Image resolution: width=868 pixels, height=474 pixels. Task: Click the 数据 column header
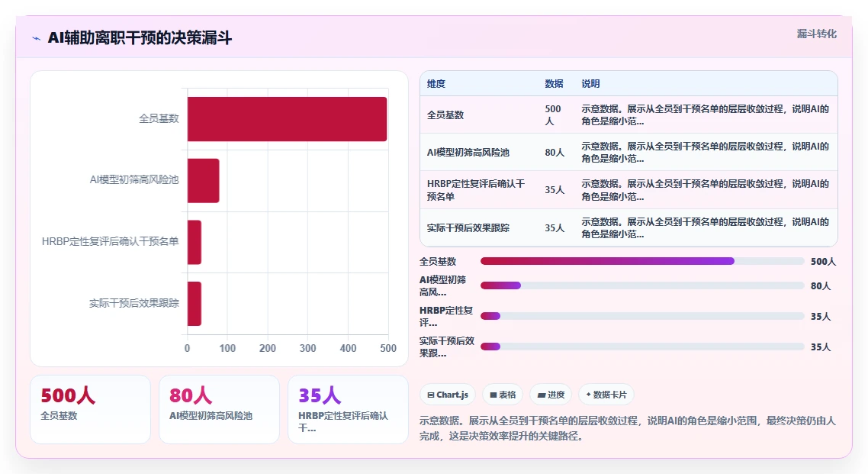point(554,84)
